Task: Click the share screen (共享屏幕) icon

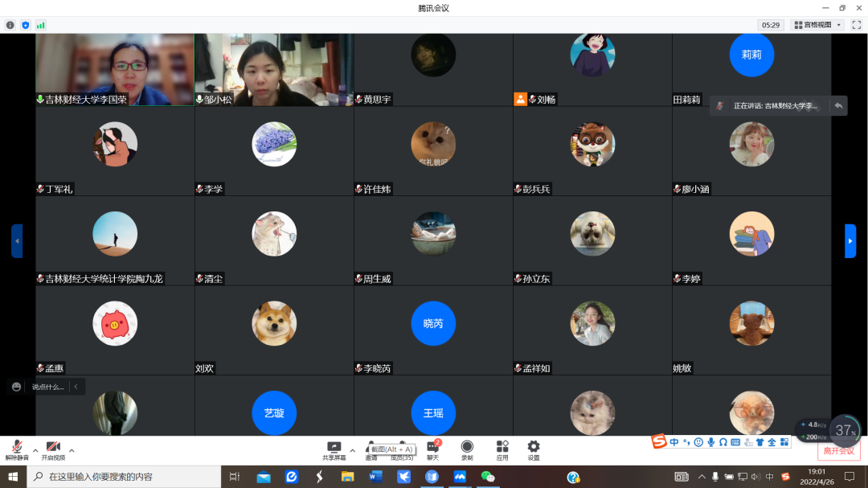Action: coord(334,448)
